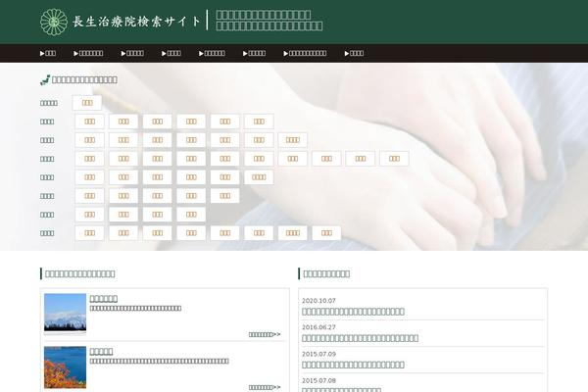Click region label beside the lone prefecture button

point(49,103)
